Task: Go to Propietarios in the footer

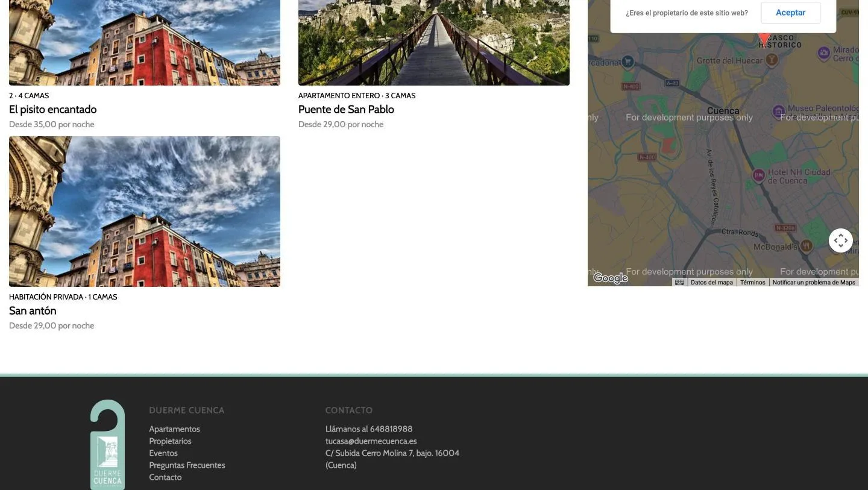Action: pos(170,441)
